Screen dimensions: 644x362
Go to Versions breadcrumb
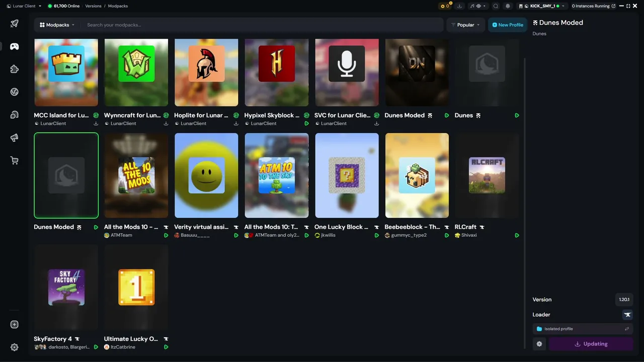93,6
